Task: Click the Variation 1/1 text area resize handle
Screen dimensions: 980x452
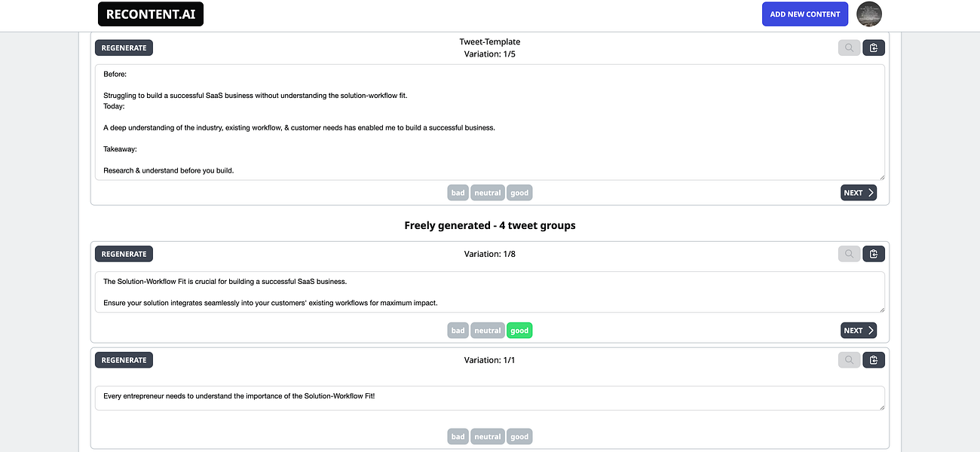Action: point(880,407)
